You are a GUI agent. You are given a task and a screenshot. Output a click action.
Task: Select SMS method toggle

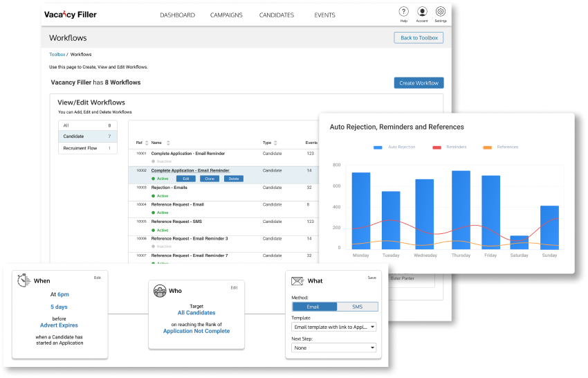358,307
